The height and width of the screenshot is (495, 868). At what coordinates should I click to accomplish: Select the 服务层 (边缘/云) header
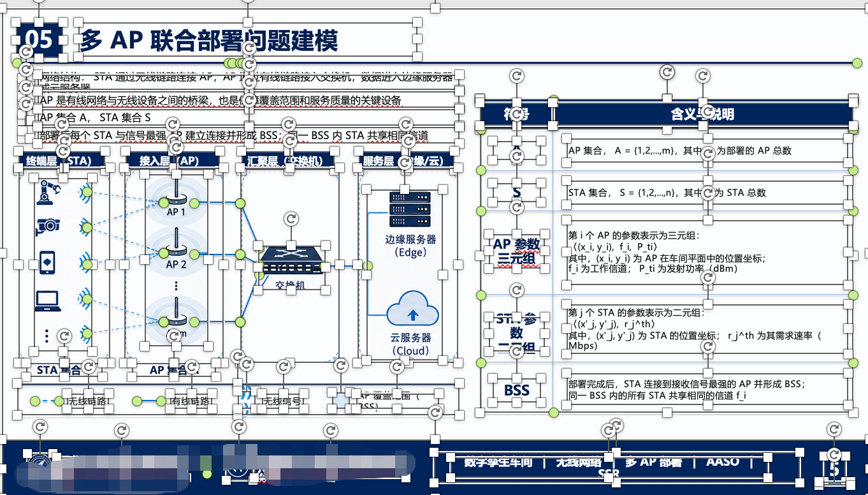[x=408, y=161]
